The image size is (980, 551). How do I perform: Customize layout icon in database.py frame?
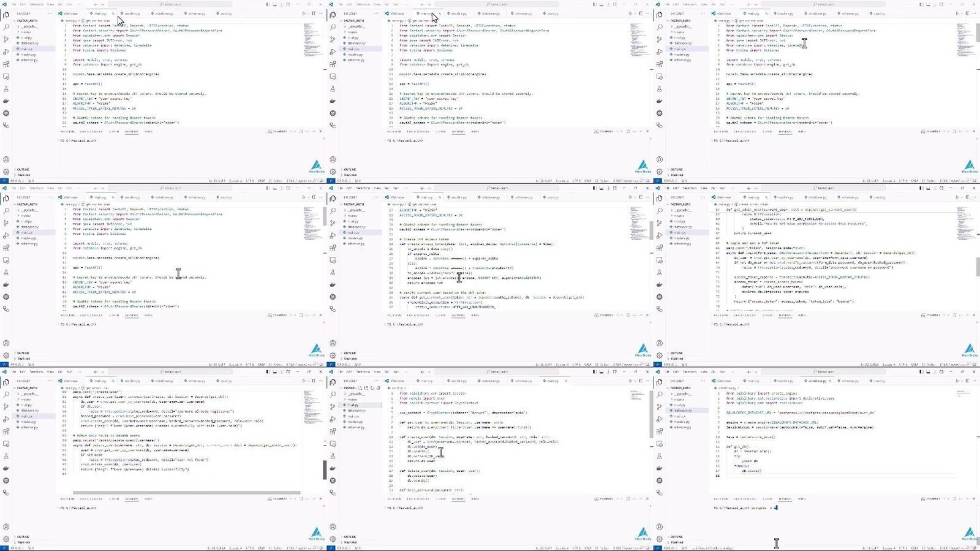[x=941, y=371]
